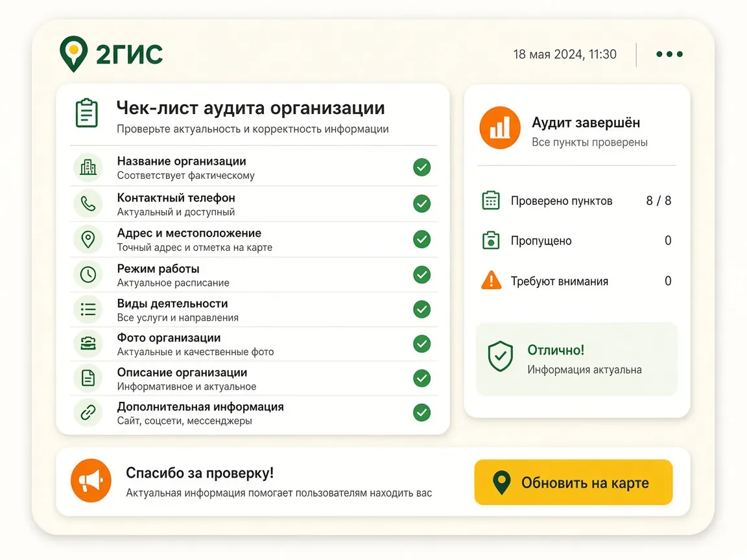Toggle the checkmark for Название организации
Image resolution: width=747 pixels, height=560 pixels.
(421, 167)
